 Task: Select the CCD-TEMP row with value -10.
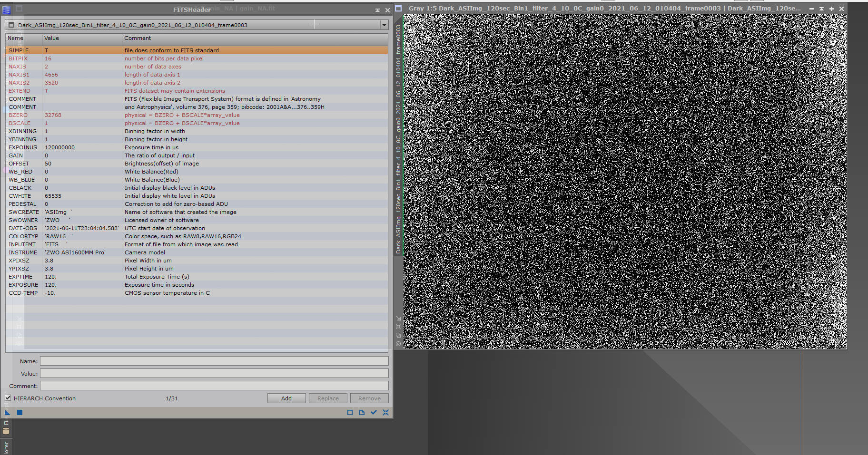tap(197, 293)
